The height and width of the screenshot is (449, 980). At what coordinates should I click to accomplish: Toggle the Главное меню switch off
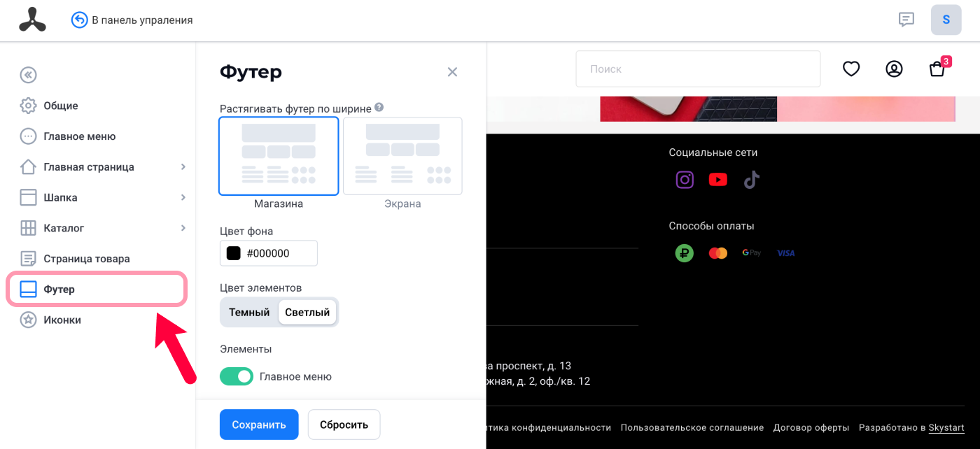click(x=237, y=376)
